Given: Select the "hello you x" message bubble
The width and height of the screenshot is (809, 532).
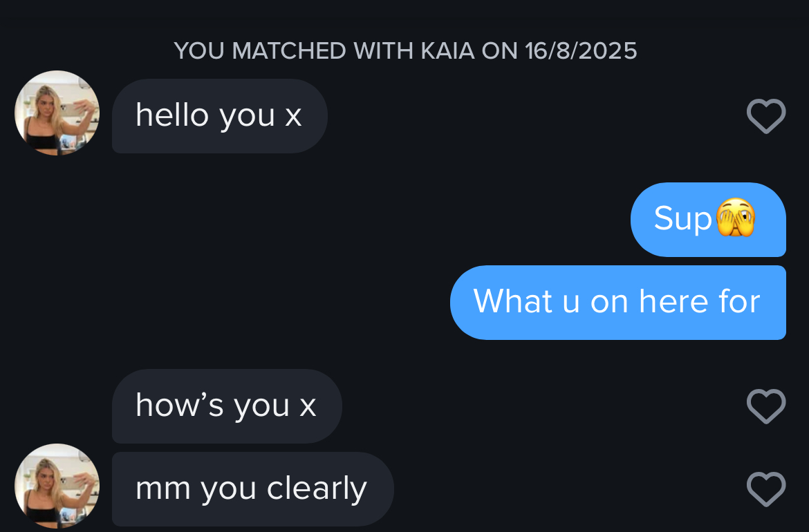Looking at the screenshot, I should (220, 116).
